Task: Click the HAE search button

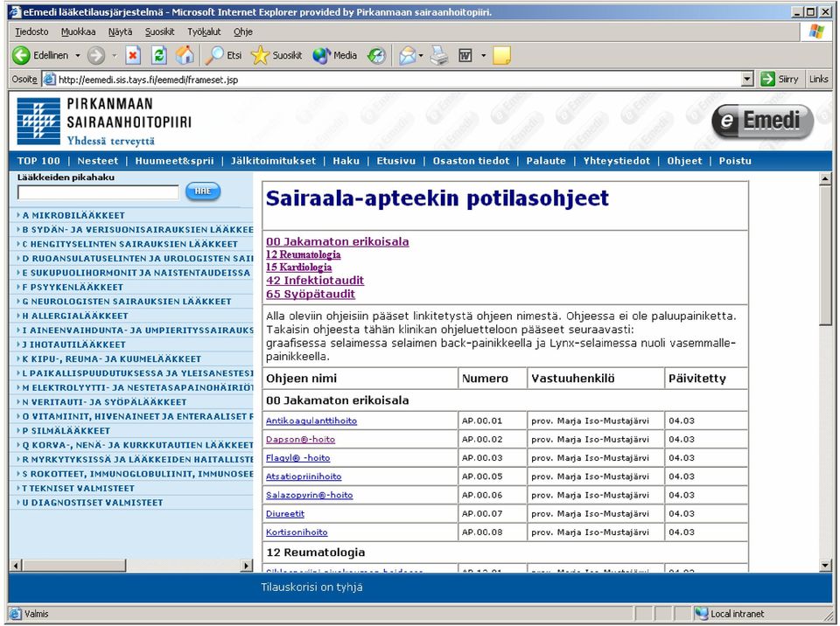Action: tap(203, 191)
